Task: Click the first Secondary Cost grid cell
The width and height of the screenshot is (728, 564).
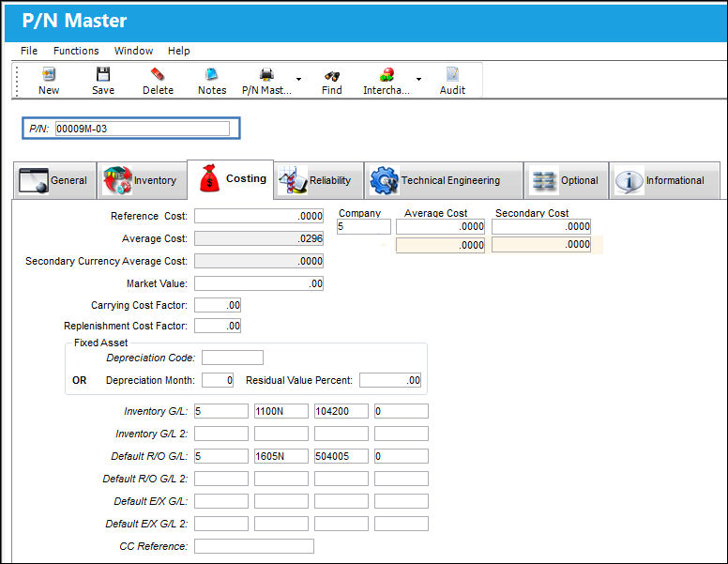Action: 541,227
